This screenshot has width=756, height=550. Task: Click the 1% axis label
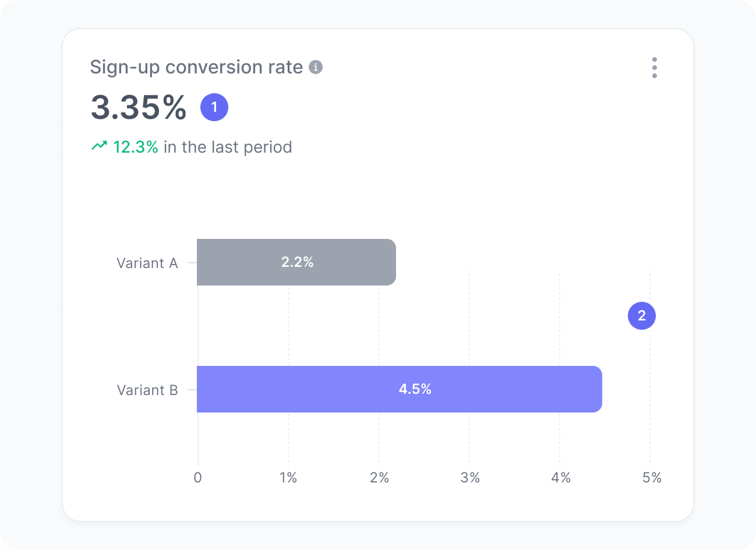pyautogui.click(x=288, y=477)
